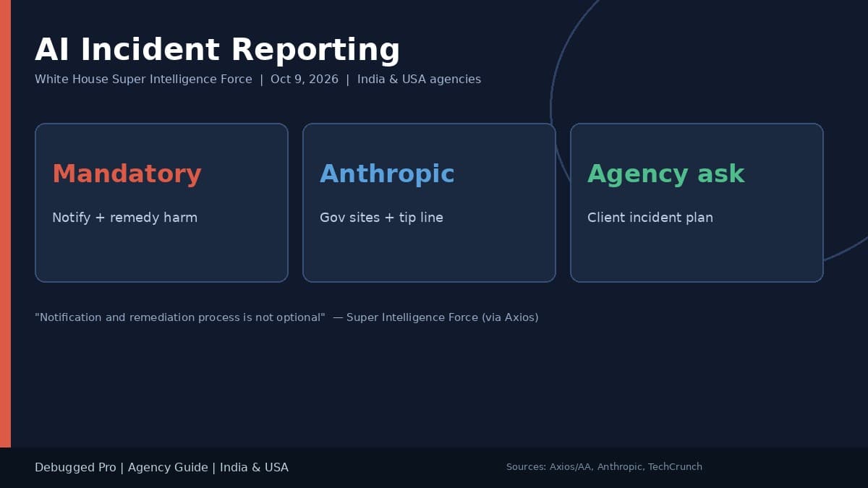Click the date "Oct 9, 2026"

(305, 80)
